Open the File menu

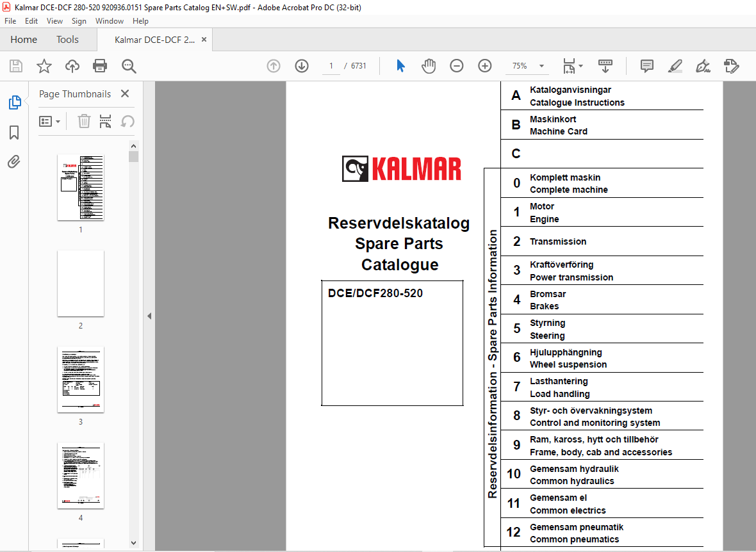tap(10, 21)
